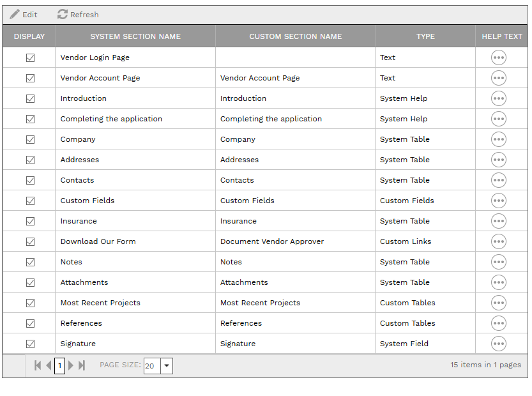Open help text for Introduction row
This screenshot has width=532, height=396.
[x=499, y=98]
